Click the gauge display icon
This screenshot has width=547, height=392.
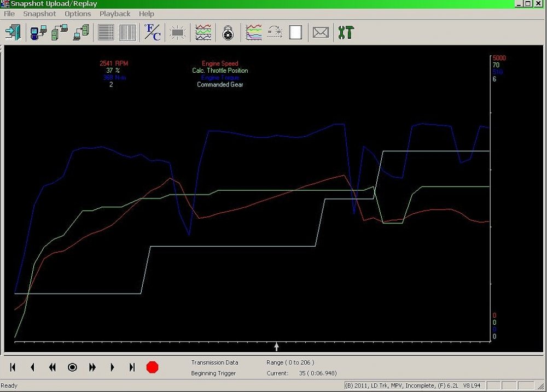tap(229, 32)
